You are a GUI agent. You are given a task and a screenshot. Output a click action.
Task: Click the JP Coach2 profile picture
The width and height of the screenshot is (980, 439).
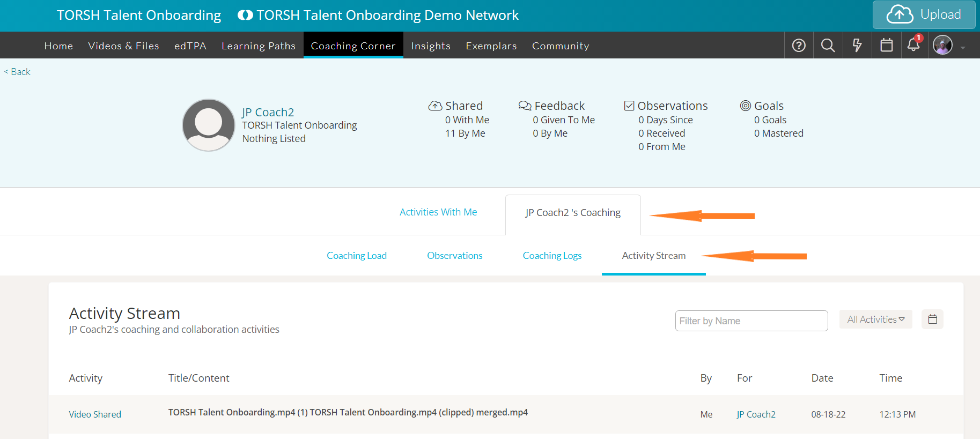click(209, 125)
